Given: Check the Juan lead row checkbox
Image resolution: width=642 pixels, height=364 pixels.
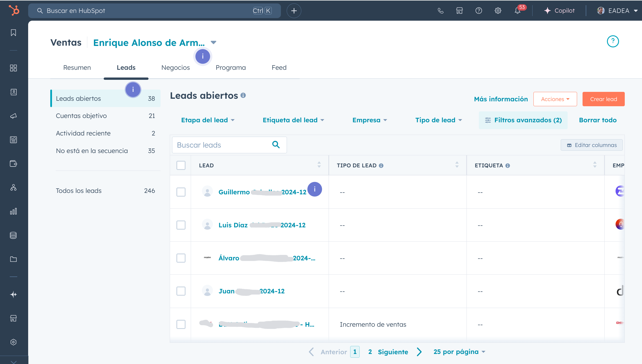Looking at the screenshot, I should (x=181, y=291).
